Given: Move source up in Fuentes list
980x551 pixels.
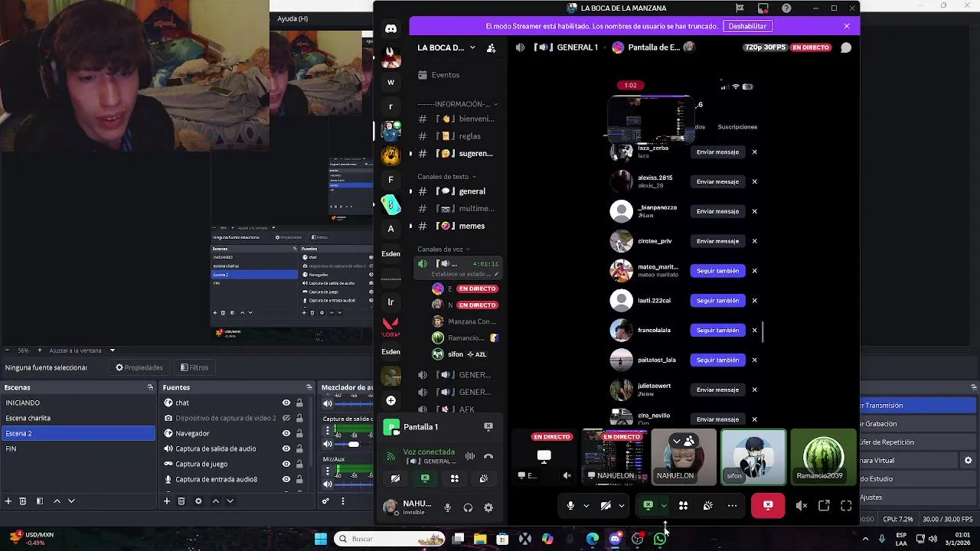Looking at the screenshot, I should pyautogui.click(x=216, y=501).
